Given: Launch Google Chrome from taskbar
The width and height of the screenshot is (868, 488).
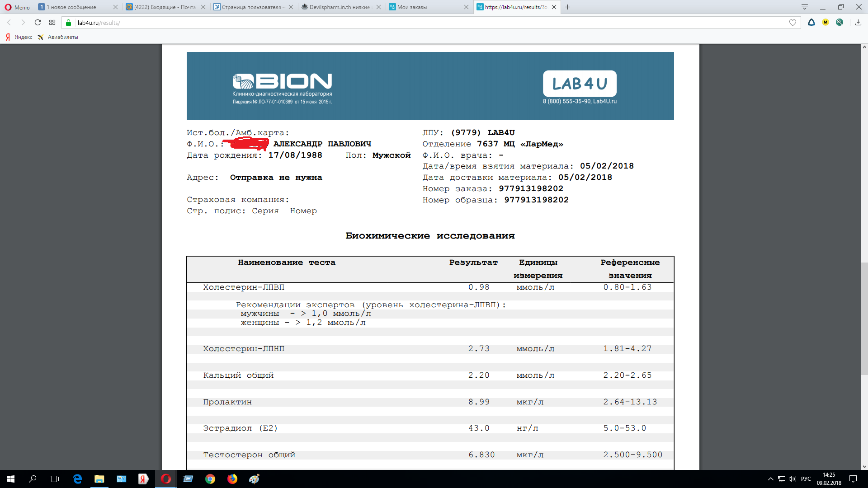Looking at the screenshot, I should tap(210, 479).
